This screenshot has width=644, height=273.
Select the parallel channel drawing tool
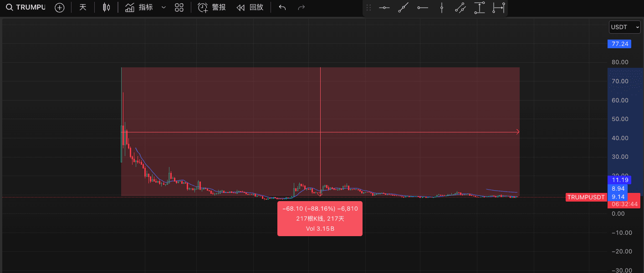click(460, 8)
